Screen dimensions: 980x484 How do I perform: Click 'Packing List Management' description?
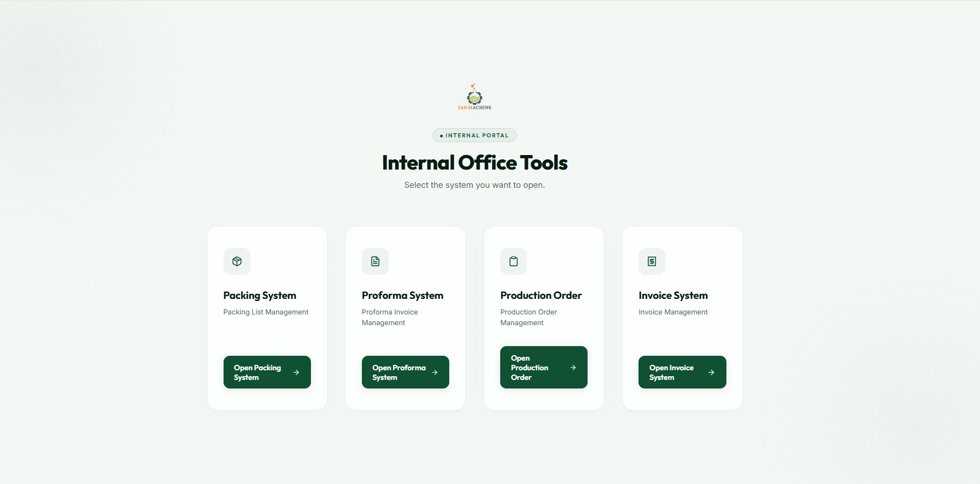tap(266, 312)
